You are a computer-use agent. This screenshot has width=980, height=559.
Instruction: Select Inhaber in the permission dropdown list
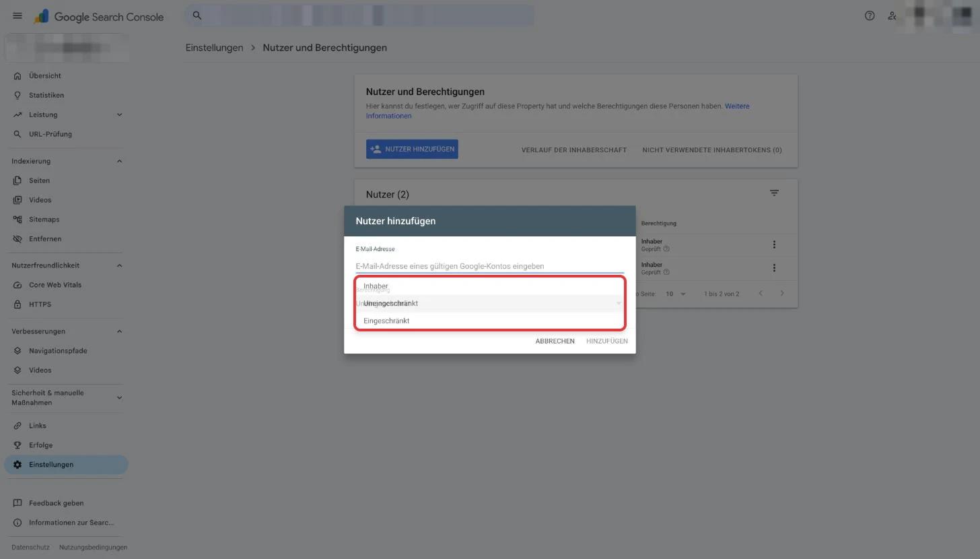[x=490, y=286]
